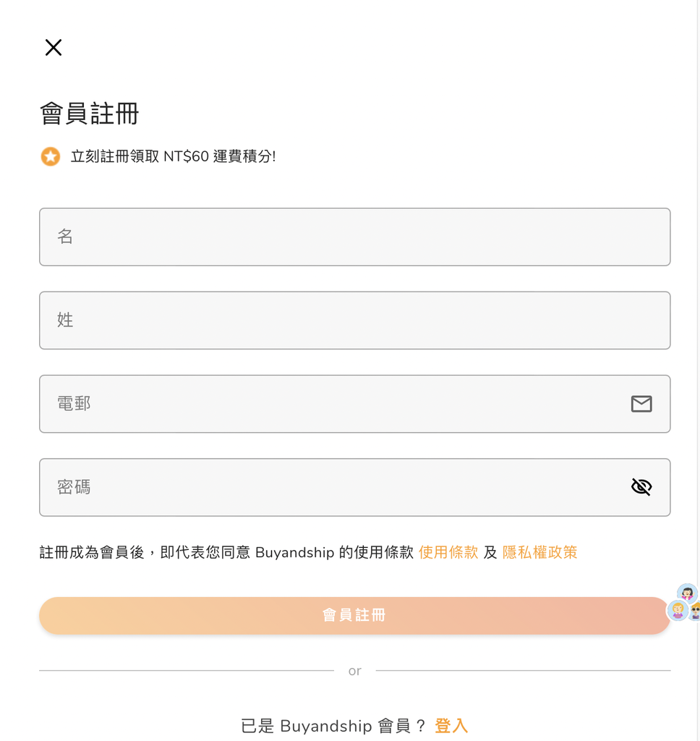This screenshot has width=700, height=741.
Task: Open the 使用條款 terms link
Action: coord(448,552)
